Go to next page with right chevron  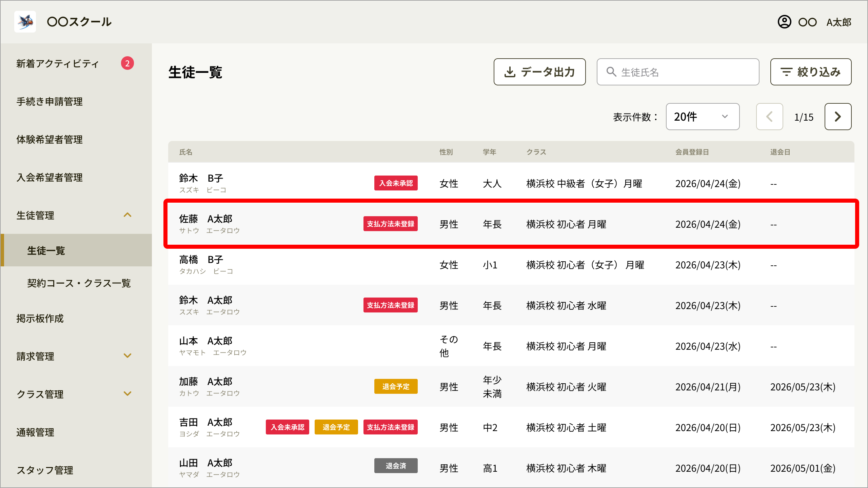pos(838,117)
